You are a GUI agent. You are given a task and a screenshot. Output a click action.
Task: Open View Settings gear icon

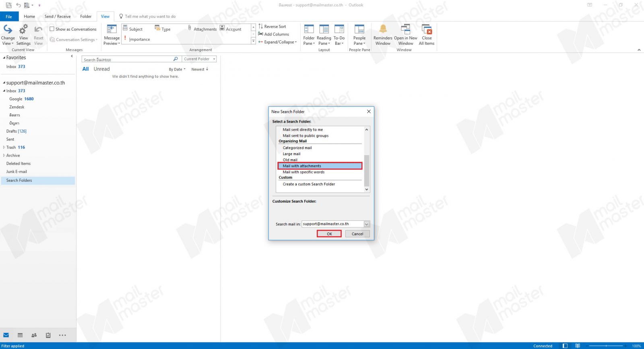point(23,29)
